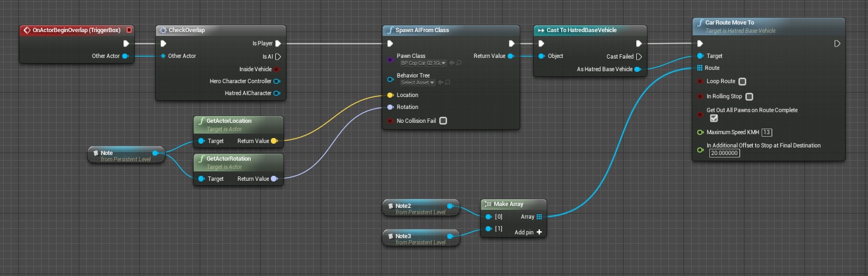868x276 pixels.
Task: Click the Car Route Move To Target pin
Action: (700, 56)
